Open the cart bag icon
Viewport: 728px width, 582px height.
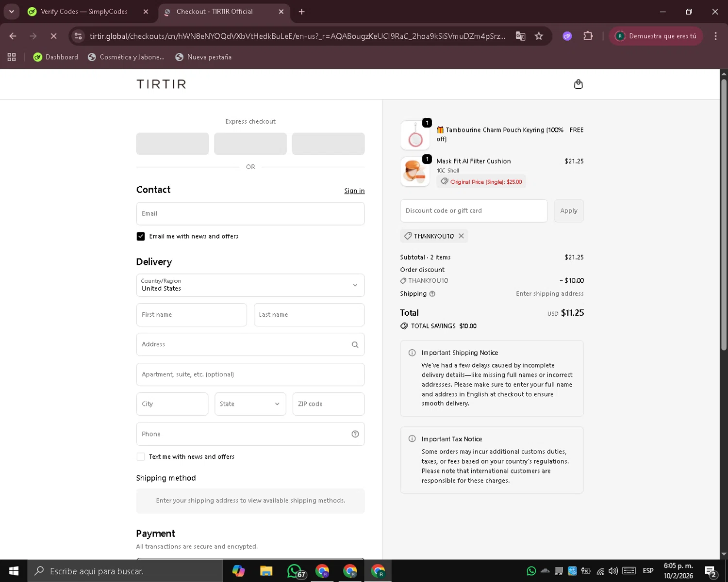578,84
